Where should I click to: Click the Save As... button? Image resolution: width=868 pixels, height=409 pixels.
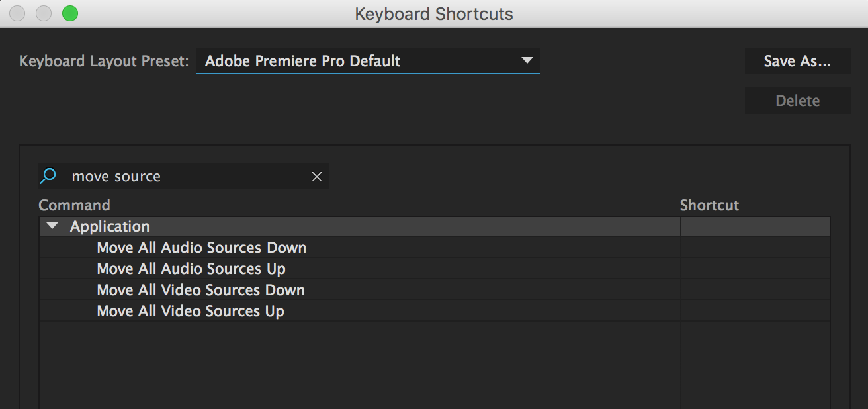(x=797, y=61)
